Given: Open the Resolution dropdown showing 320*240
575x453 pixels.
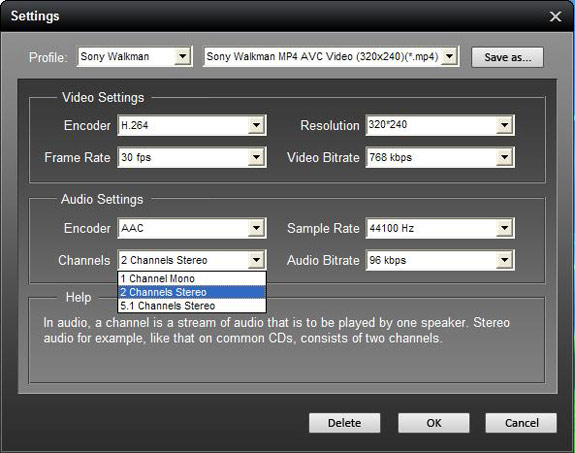Looking at the screenshot, I should point(505,125).
